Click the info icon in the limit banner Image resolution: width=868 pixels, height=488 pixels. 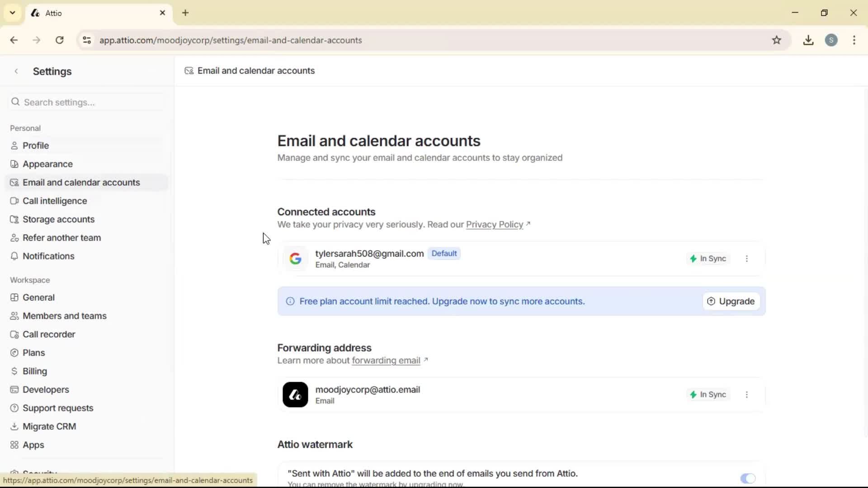click(290, 301)
